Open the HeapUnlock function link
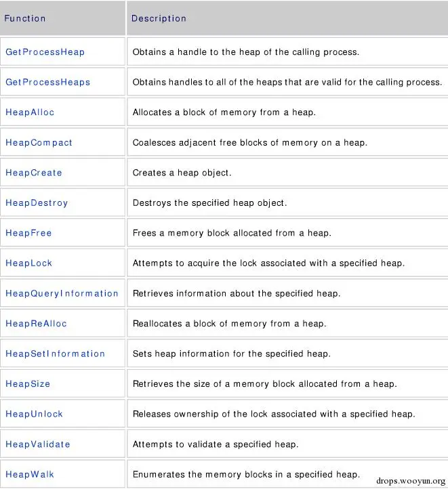Screen dimensions: 448x489 34,414
